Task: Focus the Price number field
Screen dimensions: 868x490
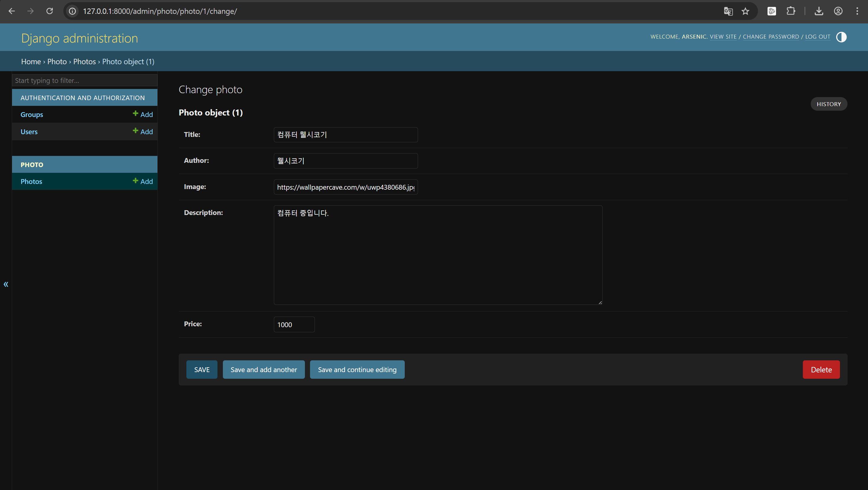Action: coord(294,324)
